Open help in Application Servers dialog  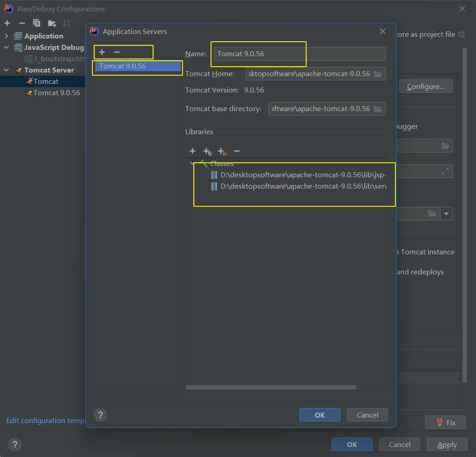click(101, 415)
